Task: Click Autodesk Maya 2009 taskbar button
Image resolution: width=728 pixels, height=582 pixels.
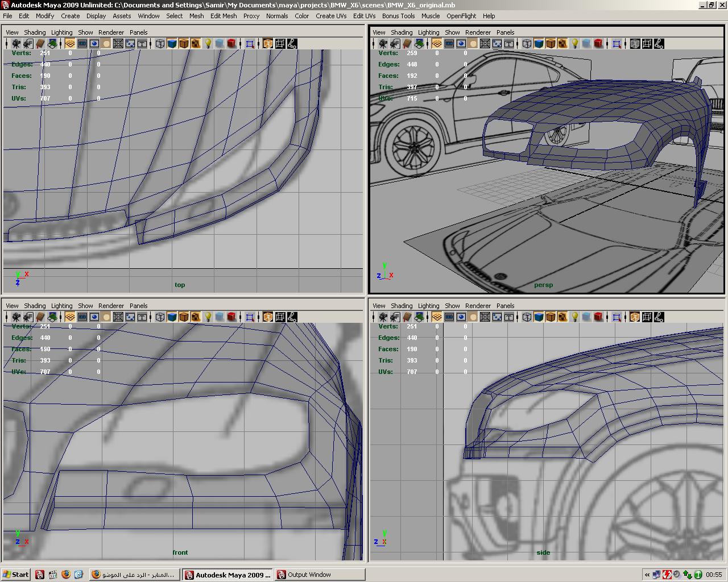Action: 227,575
